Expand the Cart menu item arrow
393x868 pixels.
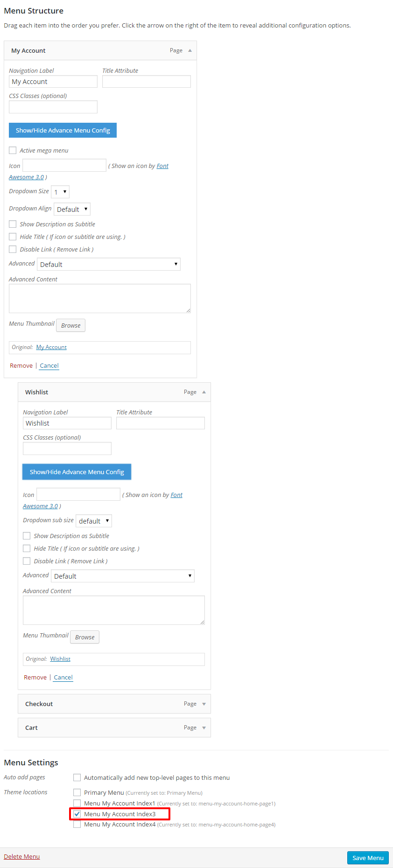click(204, 728)
